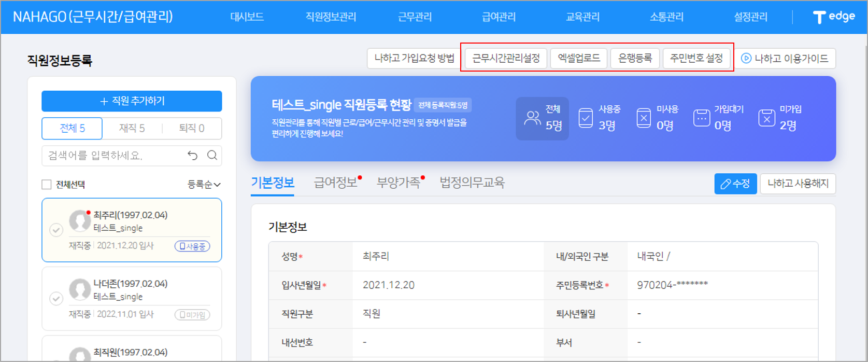The height and width of the screenshot is (362, 868).
Task: Click the search magnifier icon
Action: pos(212,155)
